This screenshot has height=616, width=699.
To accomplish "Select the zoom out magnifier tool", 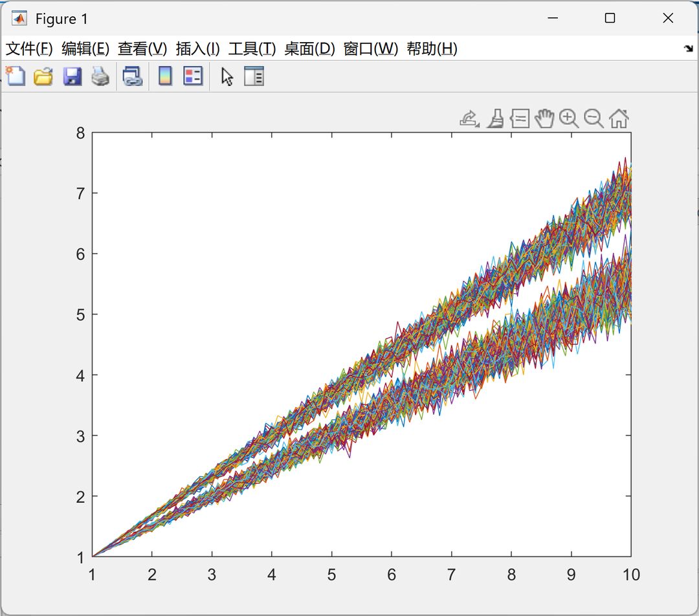I will pyautogui.click(x=594, y=119).
